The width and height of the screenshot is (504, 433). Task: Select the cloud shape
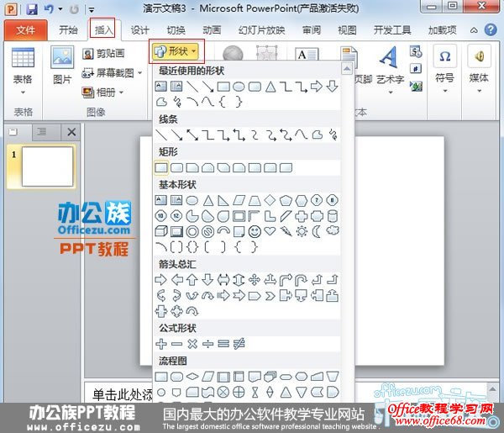pyautogui.click(x=333, y=230)
